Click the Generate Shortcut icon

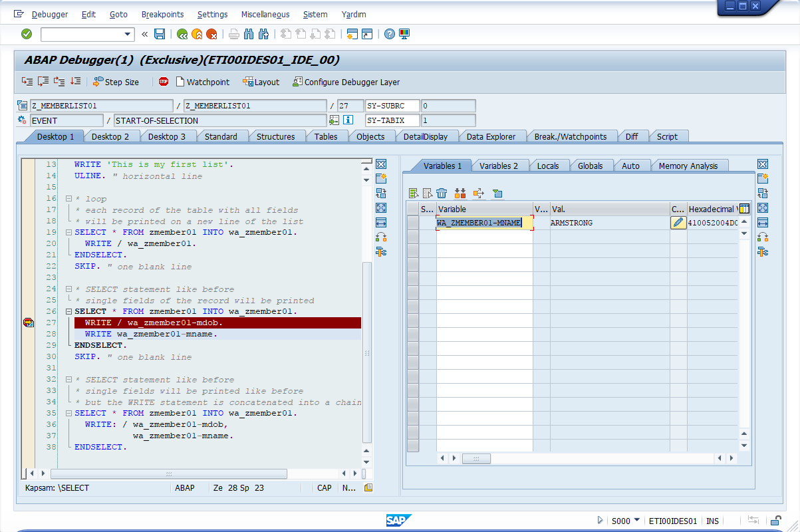[367, 34]
